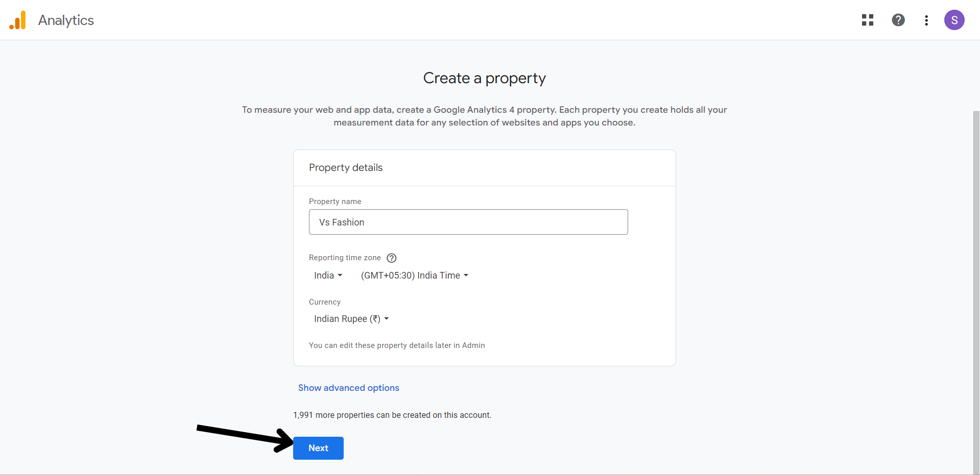Expand the India country dropdown
980x475 pixels.
point(328,276)
